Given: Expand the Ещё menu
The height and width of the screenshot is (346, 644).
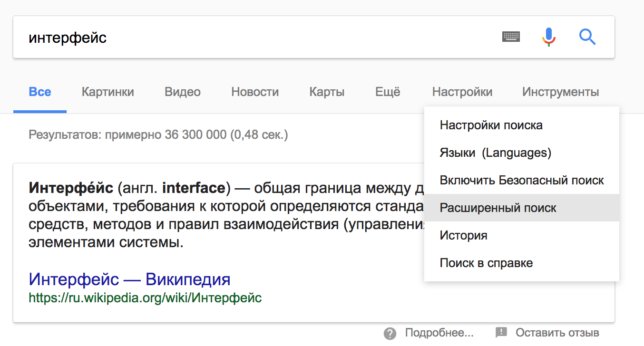Looking at the screenshot, I should point(388,92).
